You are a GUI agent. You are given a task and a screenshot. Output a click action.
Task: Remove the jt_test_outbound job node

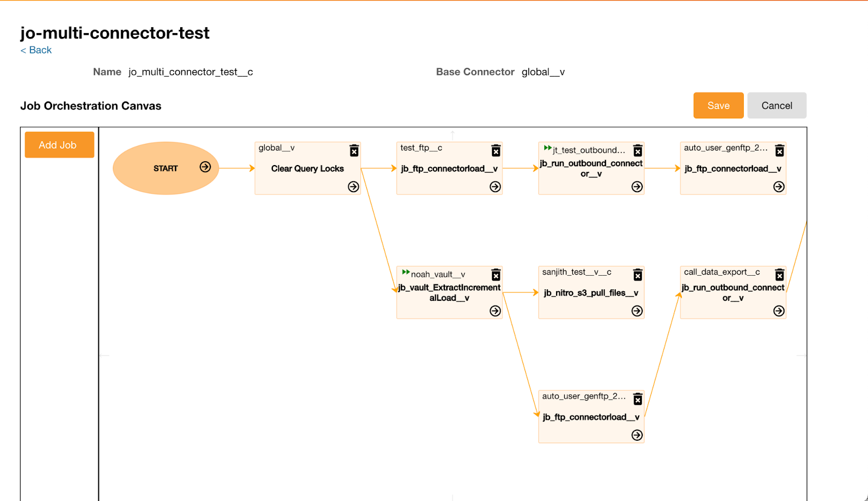[x=638, y=150]
